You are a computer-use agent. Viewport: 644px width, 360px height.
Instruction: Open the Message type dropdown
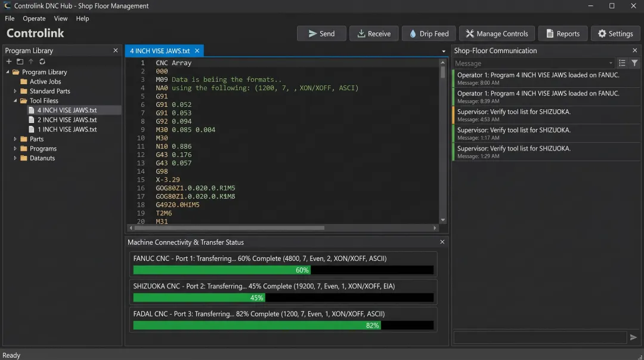[610, 63]
